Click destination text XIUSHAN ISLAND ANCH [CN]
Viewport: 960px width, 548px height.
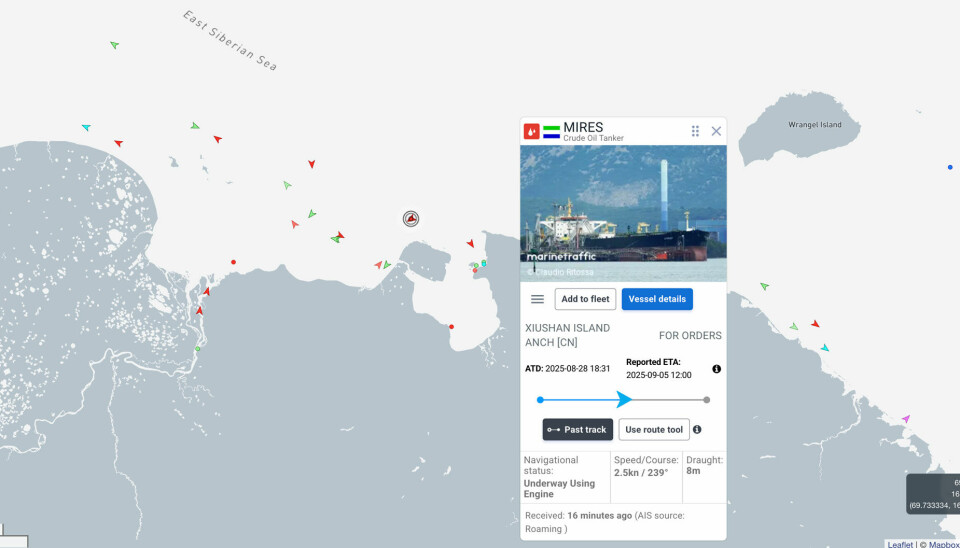[x=568, y=335]
